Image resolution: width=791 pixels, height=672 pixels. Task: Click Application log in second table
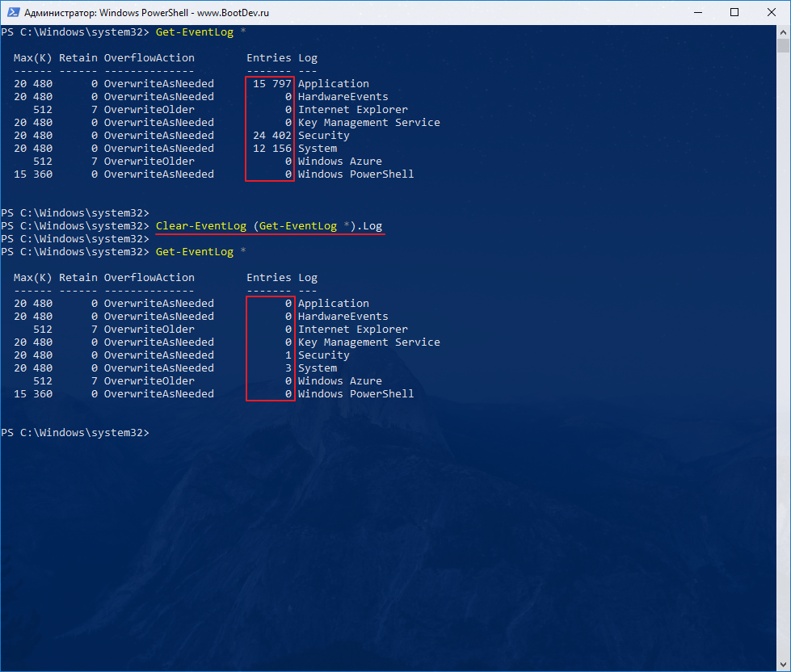coord(334,304)
